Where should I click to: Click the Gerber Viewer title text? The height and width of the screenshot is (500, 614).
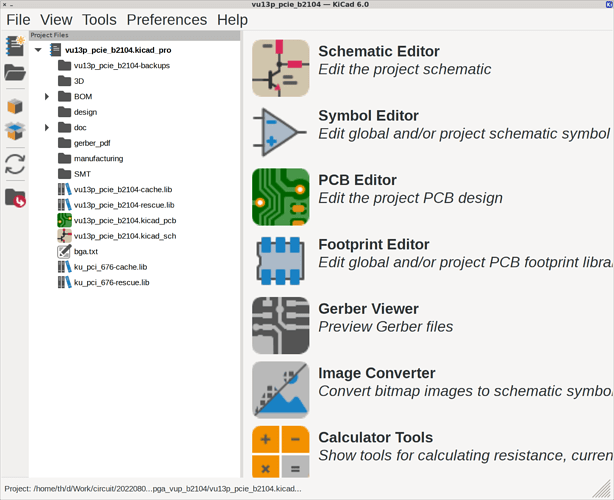tap(368, 309)
